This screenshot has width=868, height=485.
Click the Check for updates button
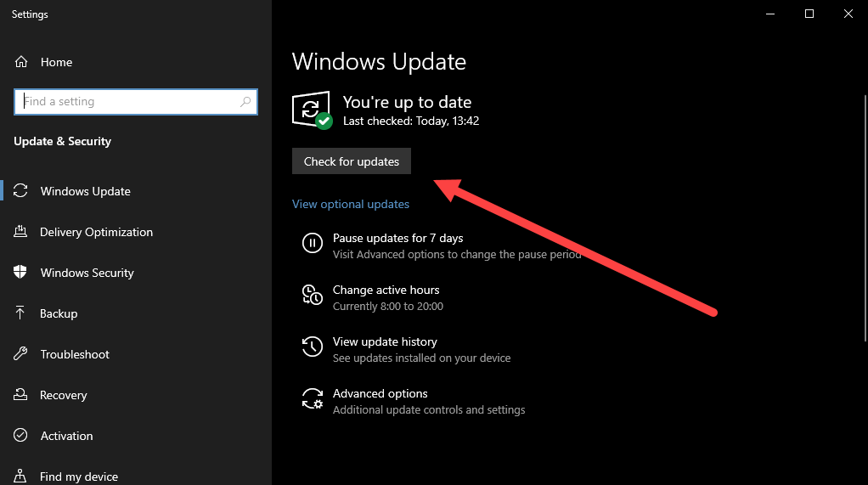352,161
